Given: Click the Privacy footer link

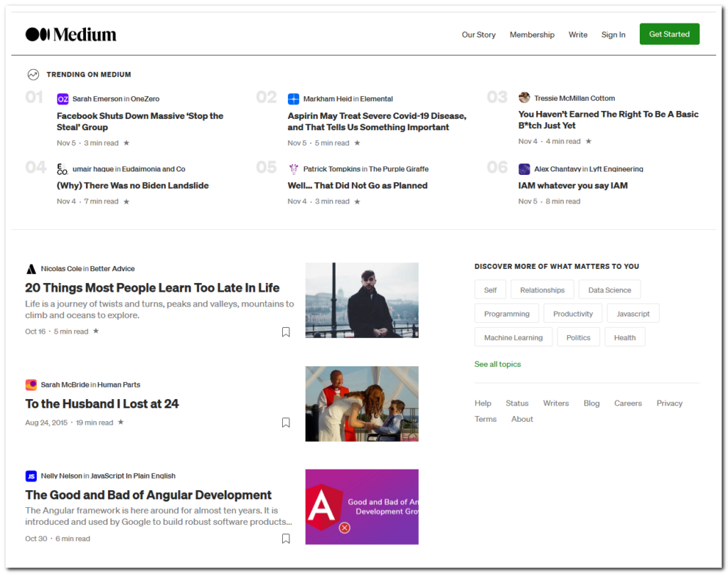Looking at the screenshot, I should click(x=670, y=403).
